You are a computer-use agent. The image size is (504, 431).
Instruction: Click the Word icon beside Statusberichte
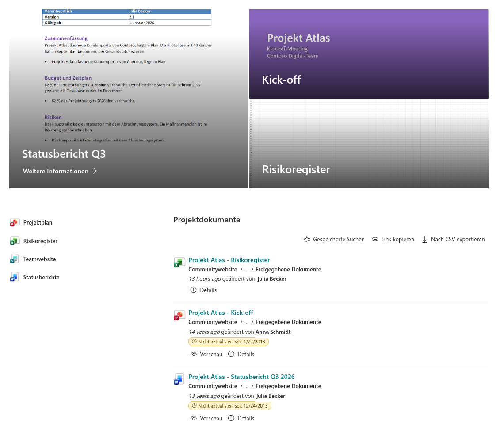[x=15, y=277]
